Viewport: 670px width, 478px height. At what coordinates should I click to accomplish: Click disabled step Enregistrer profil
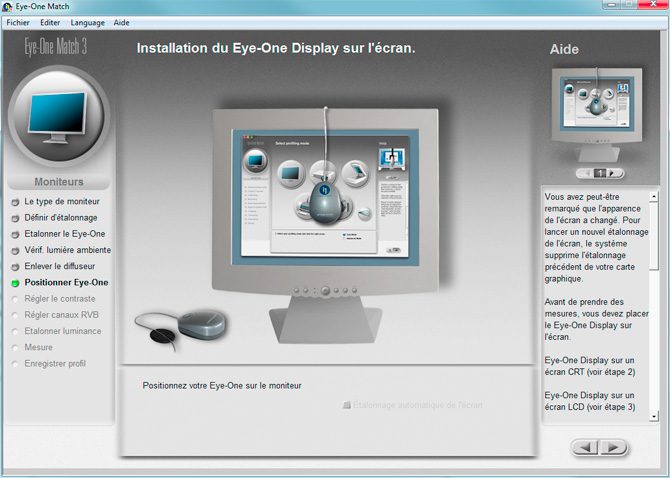pos(55,364)
